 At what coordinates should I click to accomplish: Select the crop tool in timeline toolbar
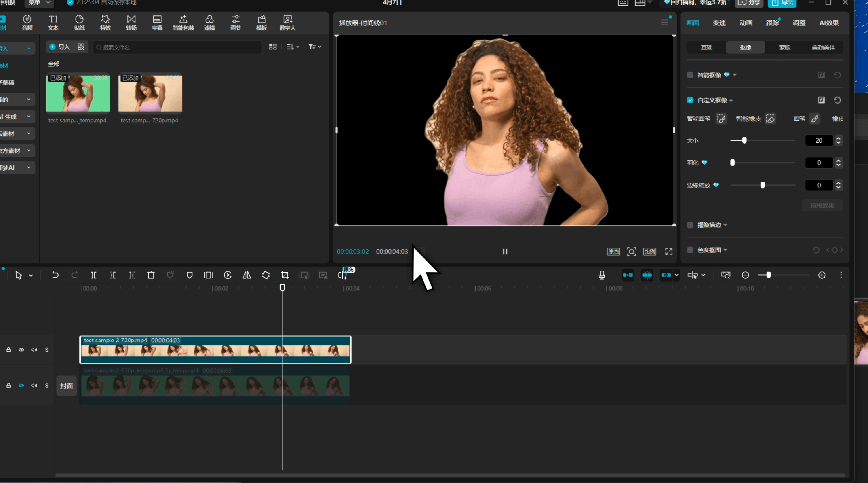(x=285, y=275)
